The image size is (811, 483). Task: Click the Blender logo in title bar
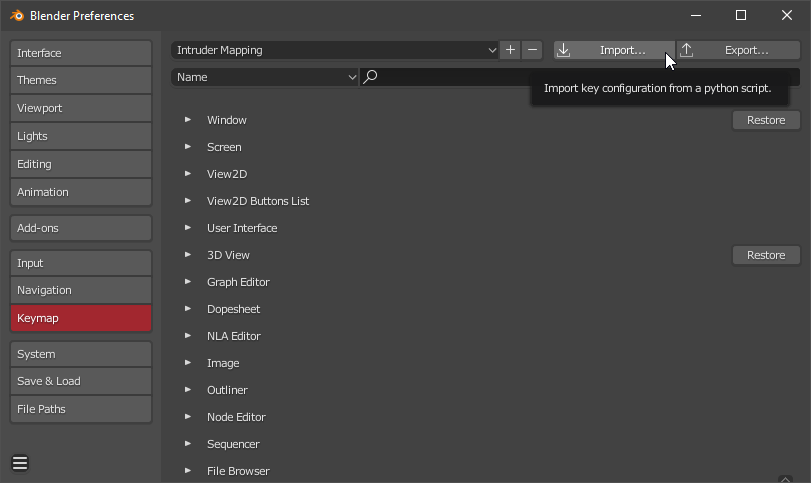(x=17, y=15)
